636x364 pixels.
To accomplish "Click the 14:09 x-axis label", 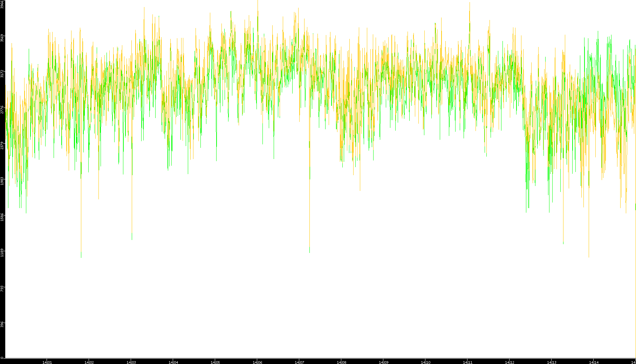I will [383, 362].
